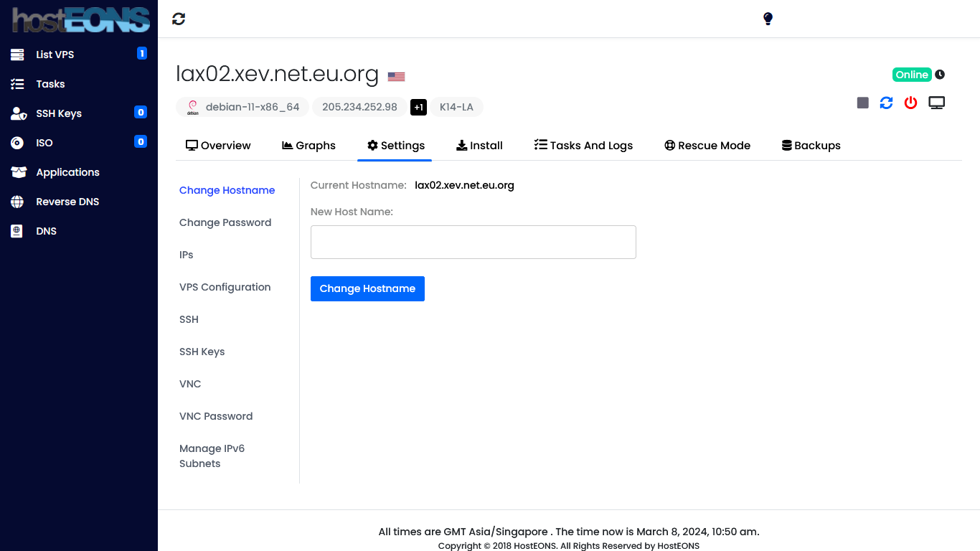The height and width of the screenshot is (551, 980).
Task: Switch to the Graphs tab
Action: click(308, 146)
